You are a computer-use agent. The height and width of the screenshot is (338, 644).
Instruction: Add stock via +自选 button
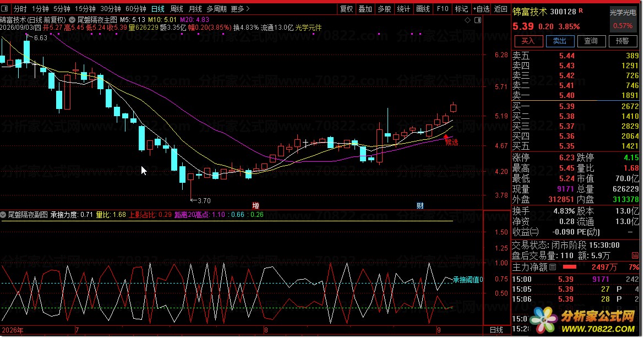pyautogui.click(x=481, y=9)
